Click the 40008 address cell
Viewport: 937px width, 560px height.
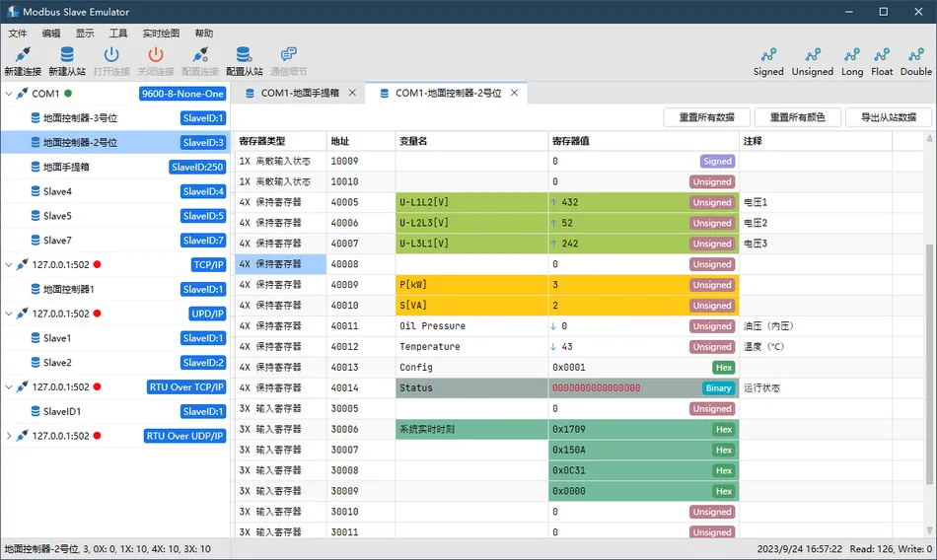[361, 264]
